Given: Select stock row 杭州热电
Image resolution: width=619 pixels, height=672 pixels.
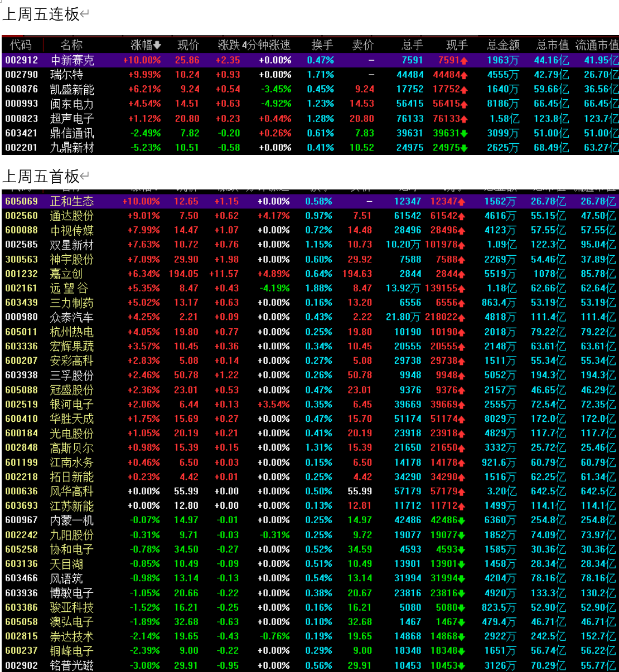Looking at the screenshot, I should coord(310,332).
